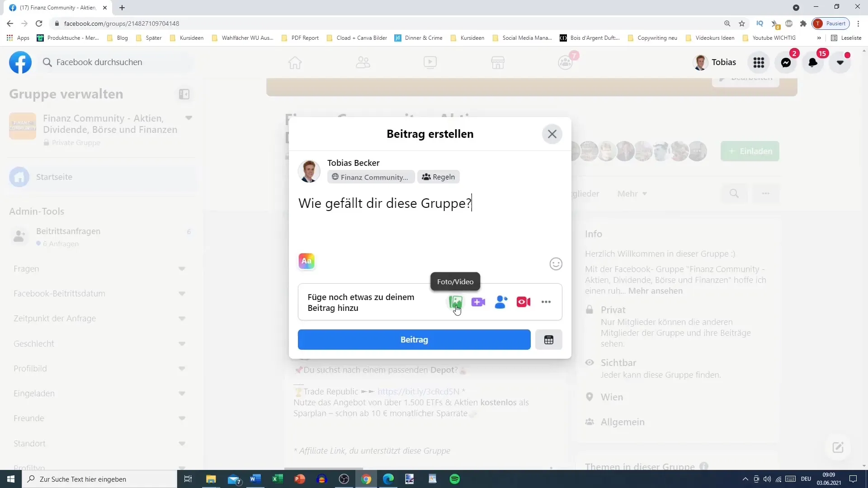Tag people with the blue person icon
Viewport: 868px width, 488px height.
501,302
